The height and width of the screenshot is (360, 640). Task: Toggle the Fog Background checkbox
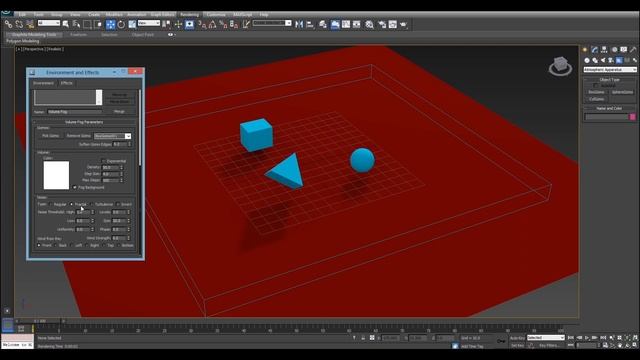pyautogui.click(x=75, y=187)
